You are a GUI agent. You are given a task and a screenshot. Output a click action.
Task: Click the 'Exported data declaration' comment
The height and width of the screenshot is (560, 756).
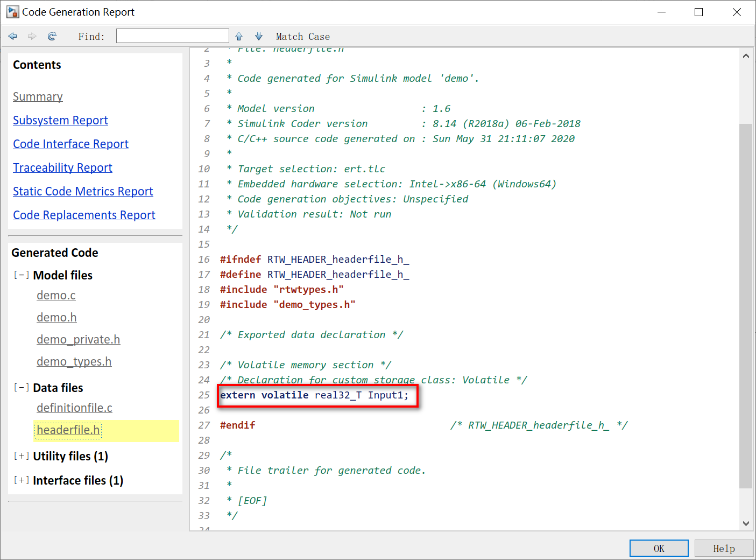pyautogui.click(x=312, y=335)
